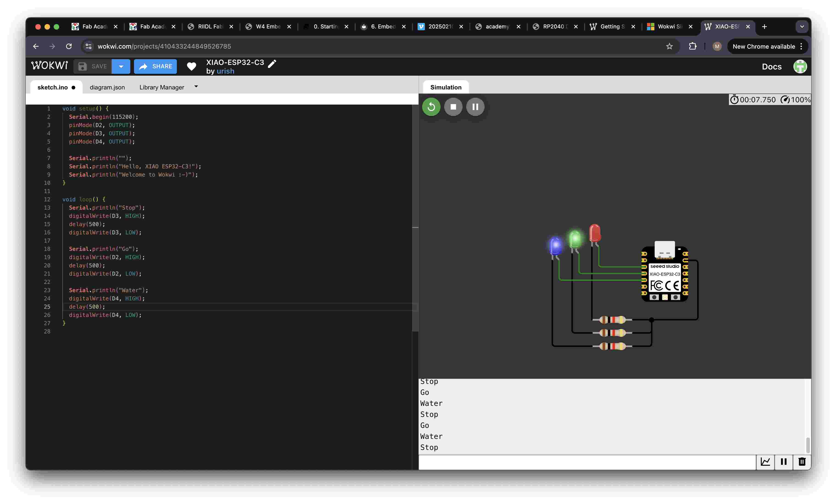
Task: Open site information icon in address bar
Action: [89, 46]
